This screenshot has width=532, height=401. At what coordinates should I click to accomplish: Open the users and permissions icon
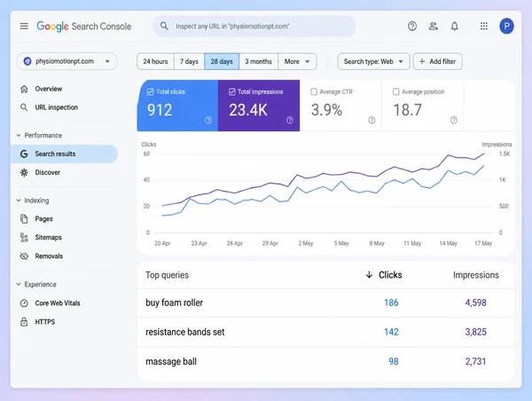pos(434,26)
